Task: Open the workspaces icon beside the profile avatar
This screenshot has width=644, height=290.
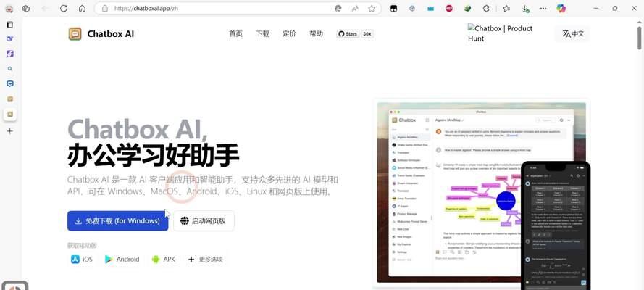Action: pyautogui.click(x=25, y=8)
